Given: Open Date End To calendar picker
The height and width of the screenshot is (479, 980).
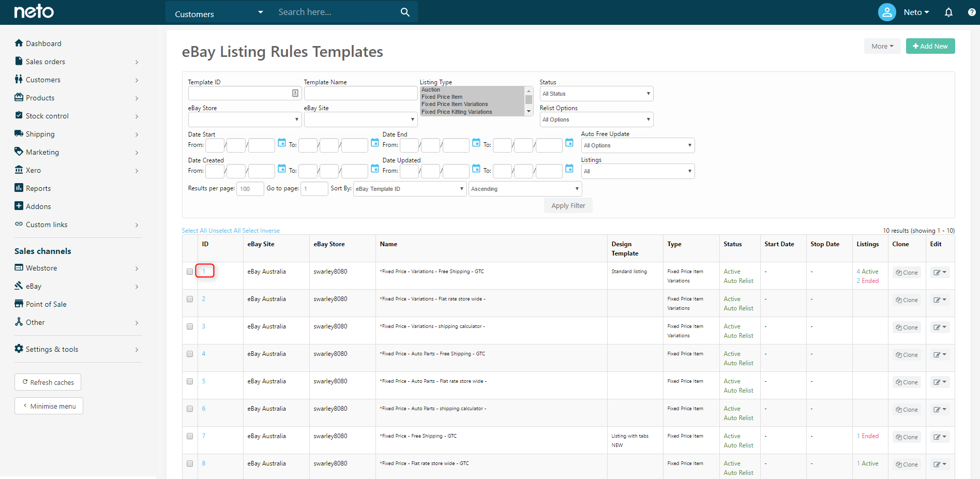Looking at the screenshot, I should coord(569,143).
